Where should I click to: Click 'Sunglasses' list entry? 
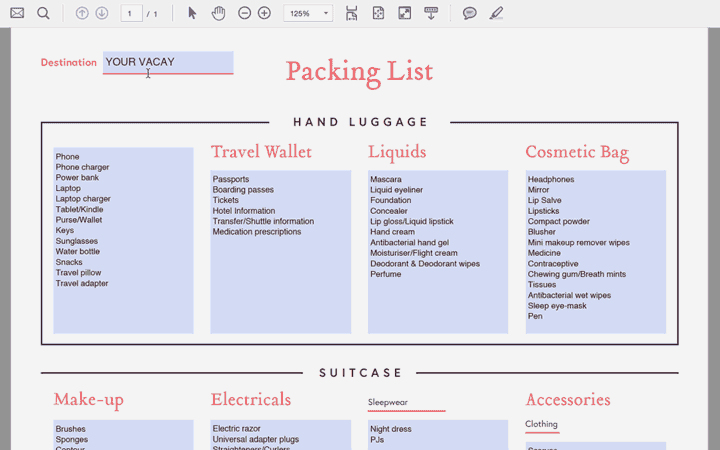(x=77, y=241)
